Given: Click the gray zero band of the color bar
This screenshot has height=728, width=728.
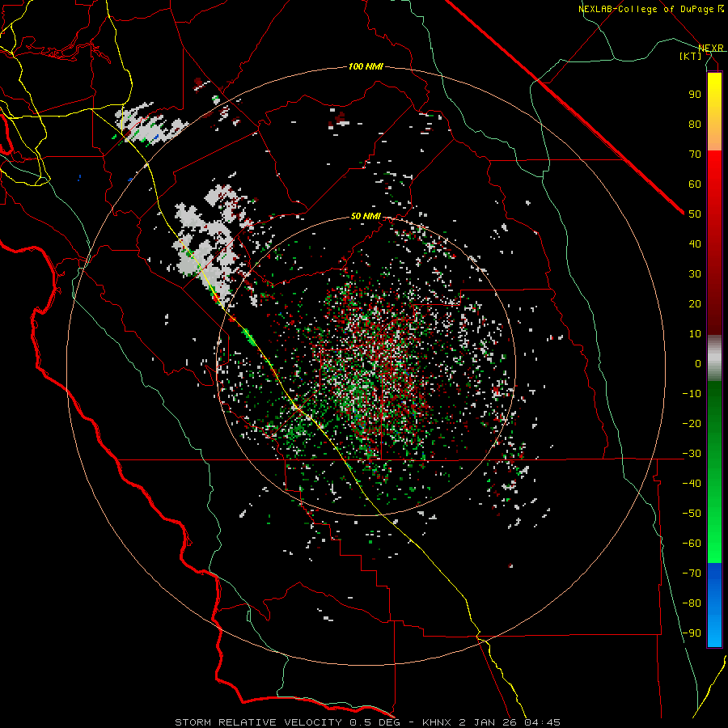Looking at the screenshot, I should pyautogui.click(x=714, y=358).
